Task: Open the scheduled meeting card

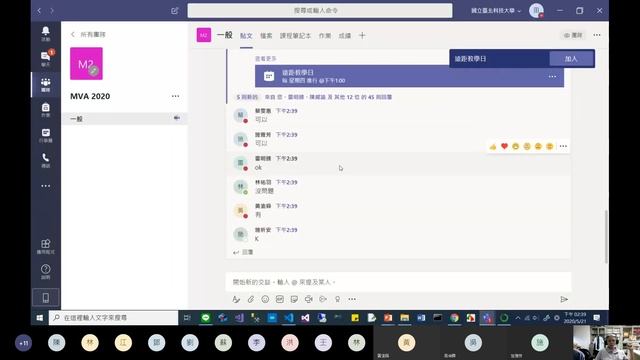Action: (409, 76)
